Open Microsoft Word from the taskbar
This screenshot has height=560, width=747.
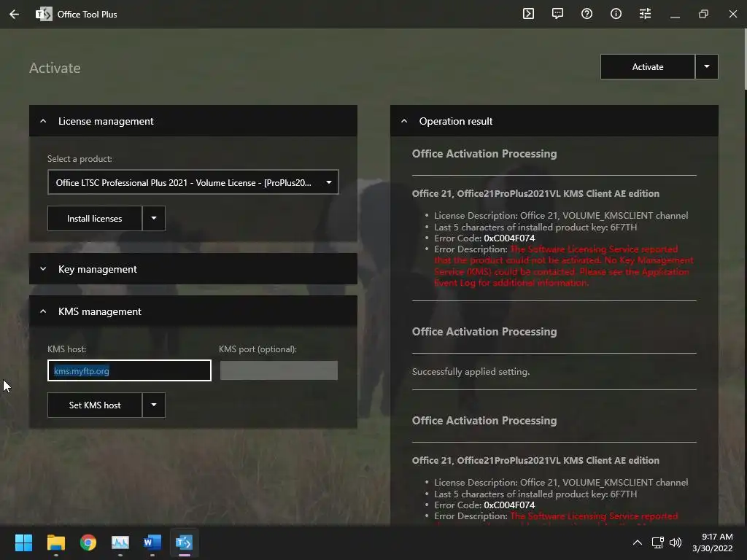[x=152, y=542]
